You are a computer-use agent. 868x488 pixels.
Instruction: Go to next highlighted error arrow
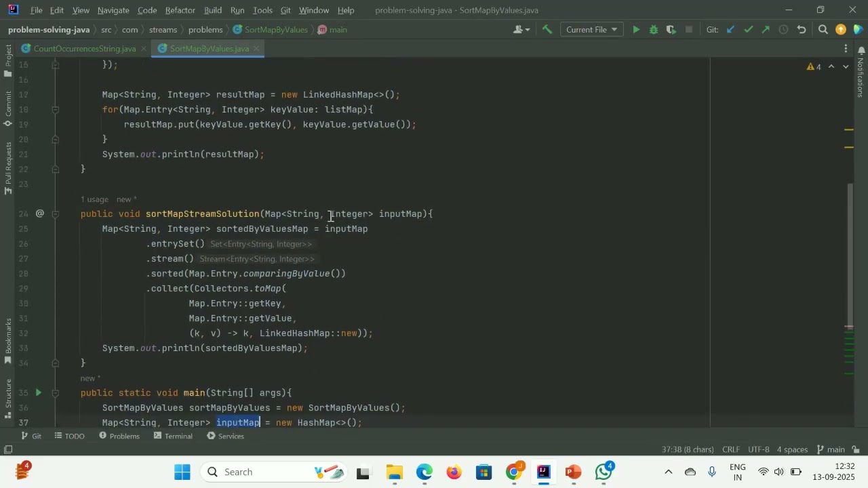point(845,66)
